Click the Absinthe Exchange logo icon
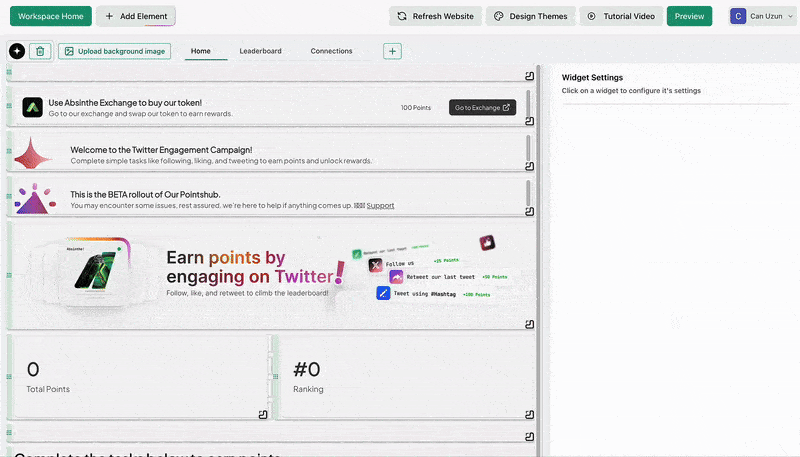Viewport: 800px width, 457px height. (x=32, y=108)
